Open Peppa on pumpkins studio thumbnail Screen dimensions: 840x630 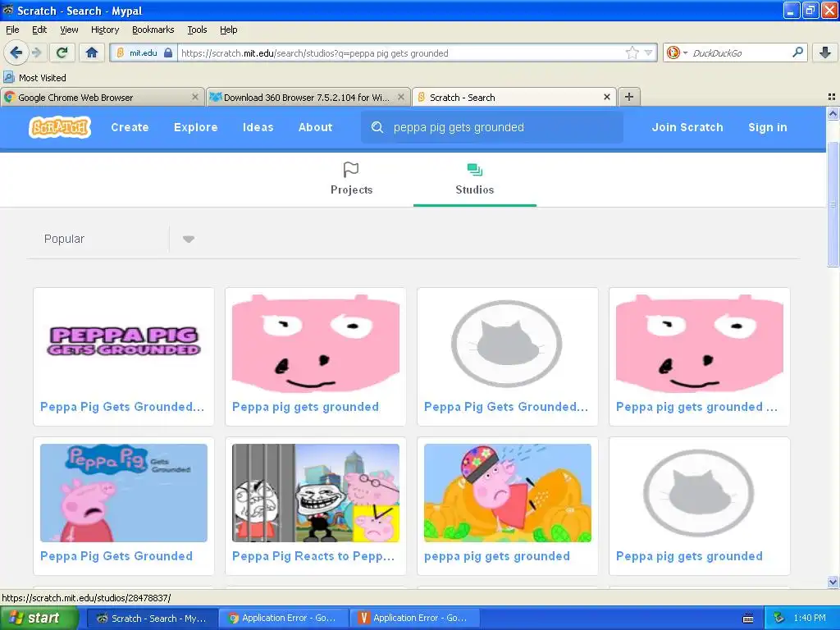coord(507,493)
